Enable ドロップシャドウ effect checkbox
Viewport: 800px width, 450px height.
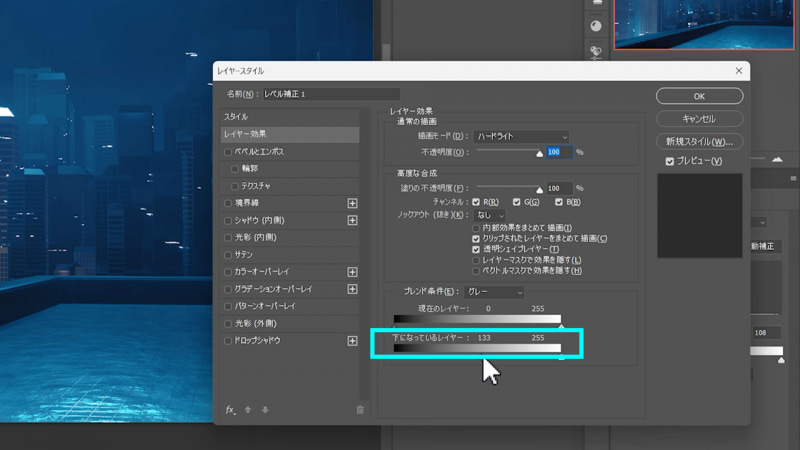tap(228, 340)
